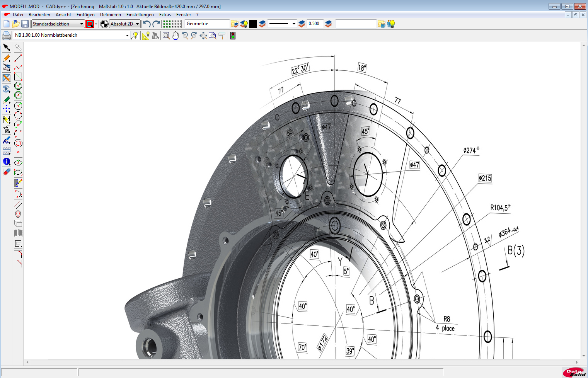This screenshot has height=378, width=588.
Task: Click the save floppy disk icon
Action: tap(25, 24)
